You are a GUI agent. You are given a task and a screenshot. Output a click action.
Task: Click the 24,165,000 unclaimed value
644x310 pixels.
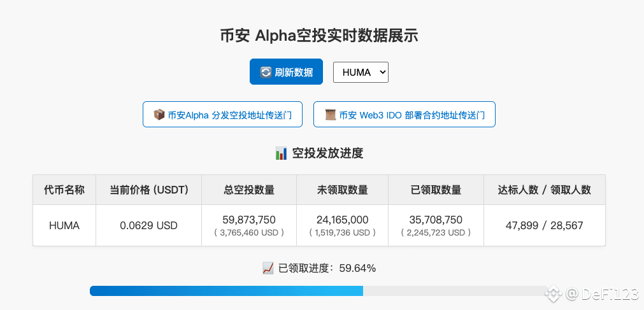(342, 220)
